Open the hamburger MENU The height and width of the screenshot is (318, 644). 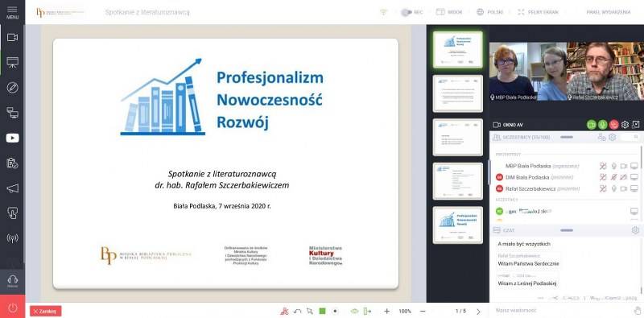(12, 12)
